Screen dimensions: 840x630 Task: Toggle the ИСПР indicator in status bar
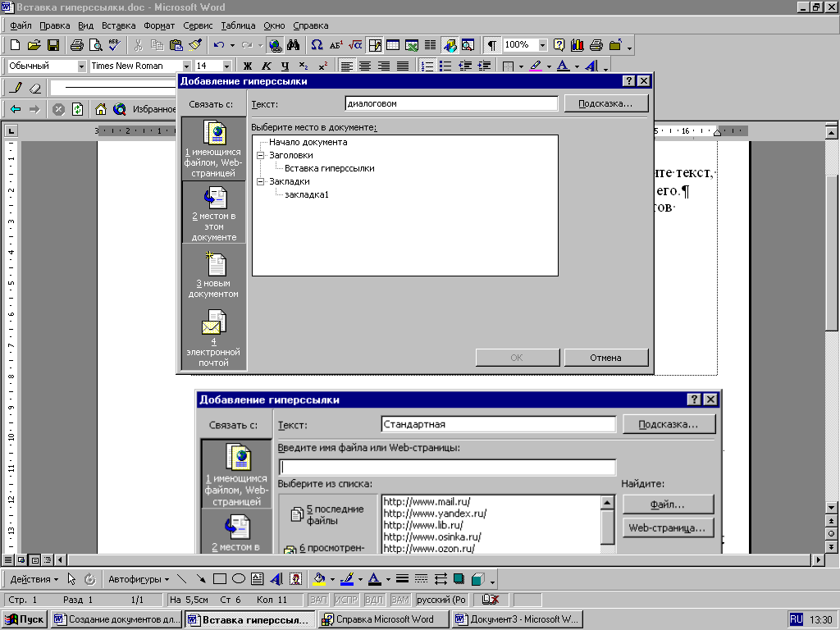coord(346,600)
